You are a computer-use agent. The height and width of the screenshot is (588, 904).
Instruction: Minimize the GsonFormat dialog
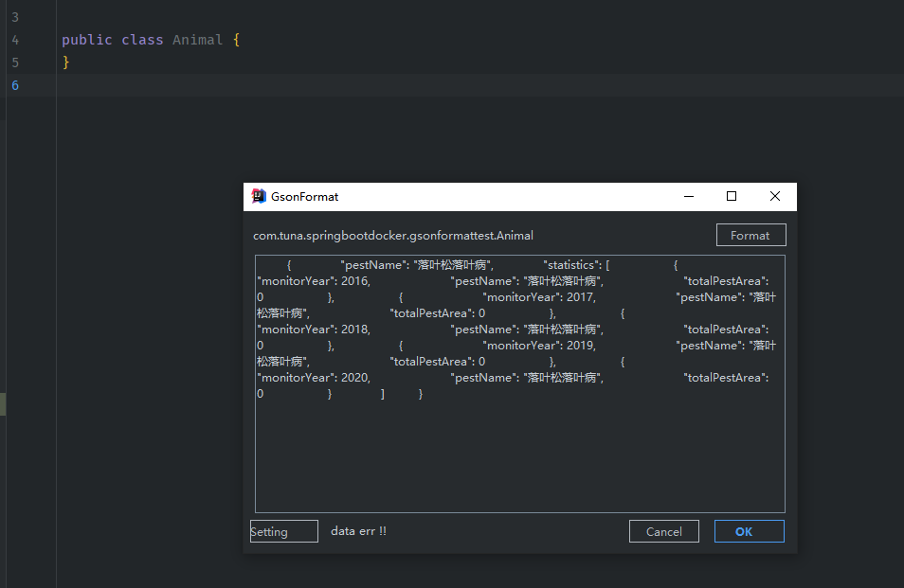click(688, 196)
